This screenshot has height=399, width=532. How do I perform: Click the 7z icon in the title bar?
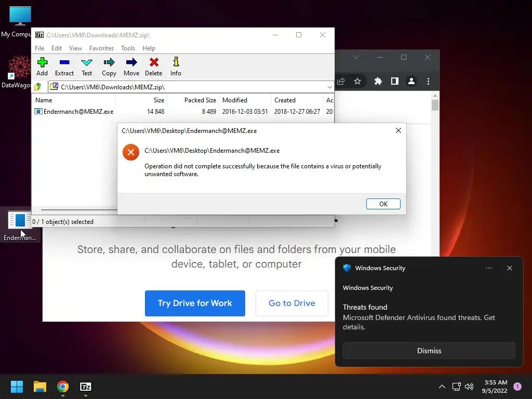(x=39, y=35)
